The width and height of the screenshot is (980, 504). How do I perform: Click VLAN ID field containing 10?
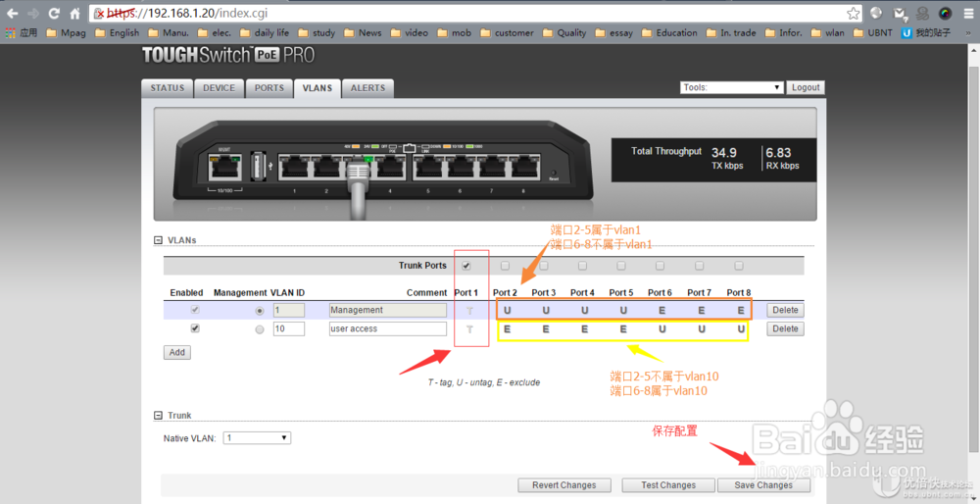[x=289, y=328]
